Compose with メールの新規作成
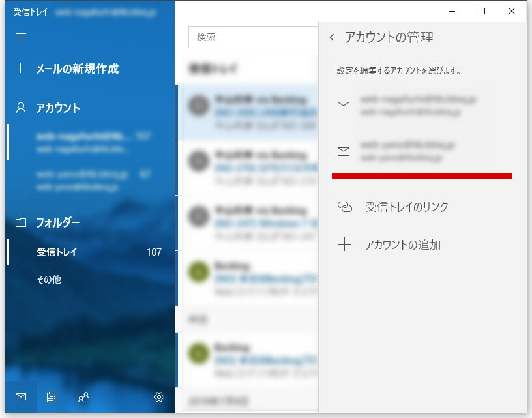 tap(78, 68)
